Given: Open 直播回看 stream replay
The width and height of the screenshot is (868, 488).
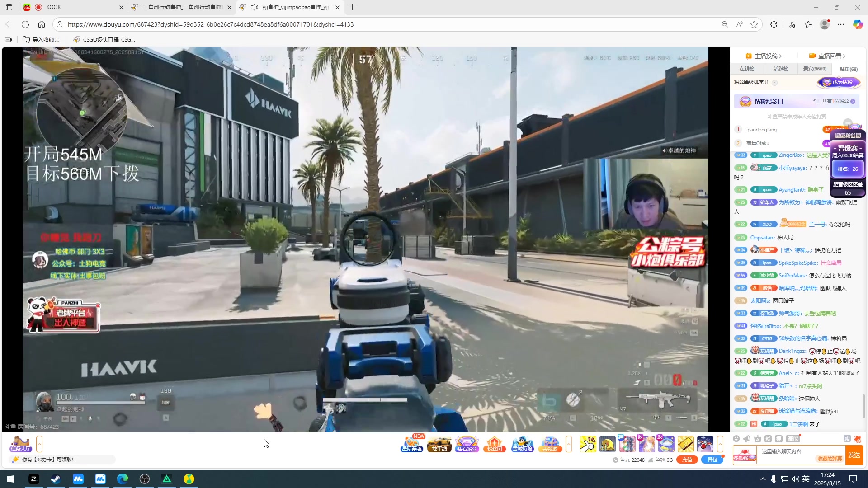Looking at the screenshot, I should [827, 56].
